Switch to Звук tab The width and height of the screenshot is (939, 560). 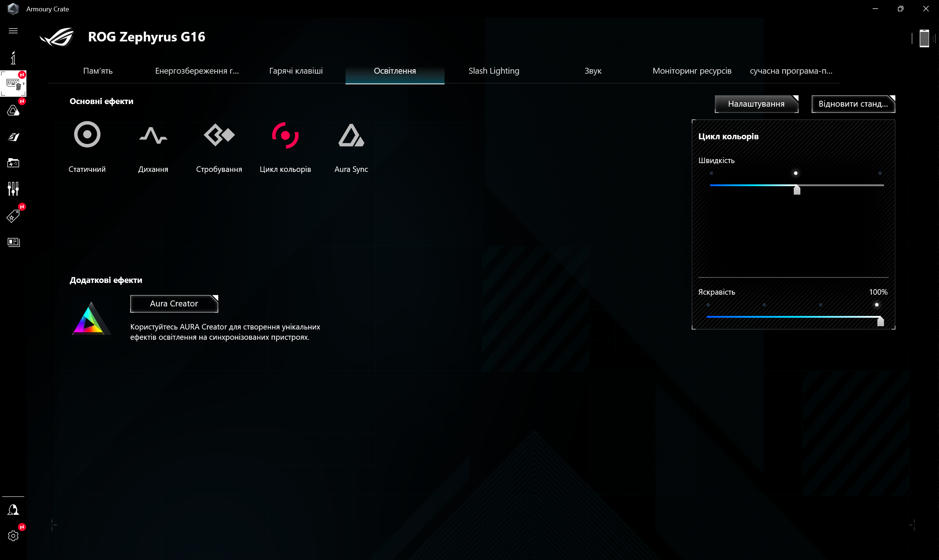pyautogui.click(x=593, y=71)
